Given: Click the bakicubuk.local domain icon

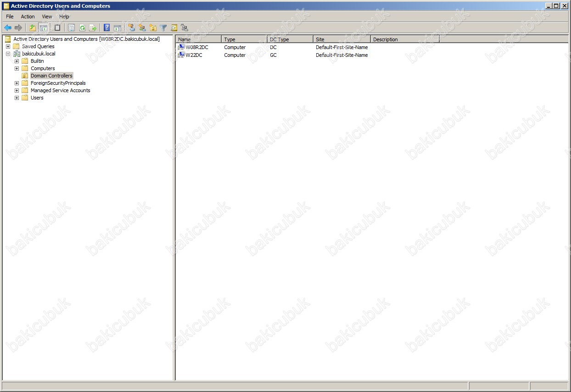Looking at the screenshot, I should click(x=17, y=54).
